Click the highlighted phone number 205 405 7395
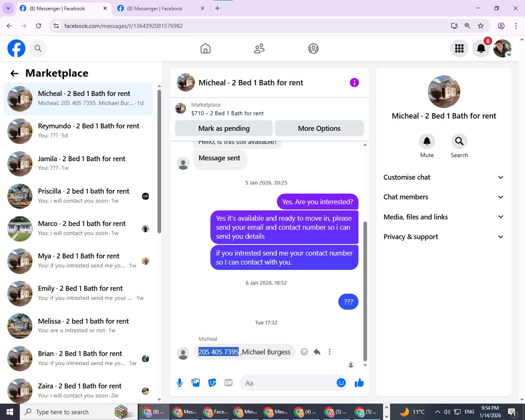The width and height of the screenshot is (525, 420). [219, 352]
